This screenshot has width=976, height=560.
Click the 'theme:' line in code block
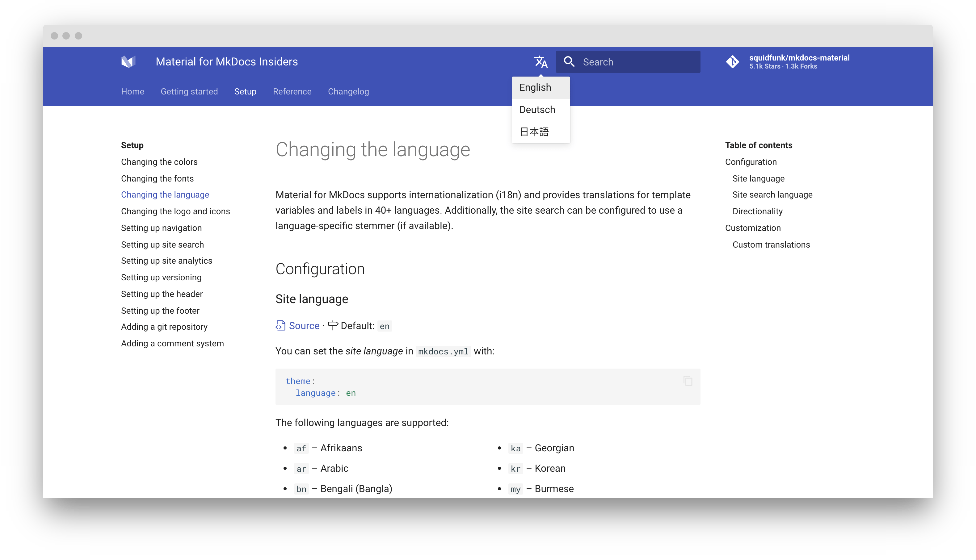click(300, 381)
